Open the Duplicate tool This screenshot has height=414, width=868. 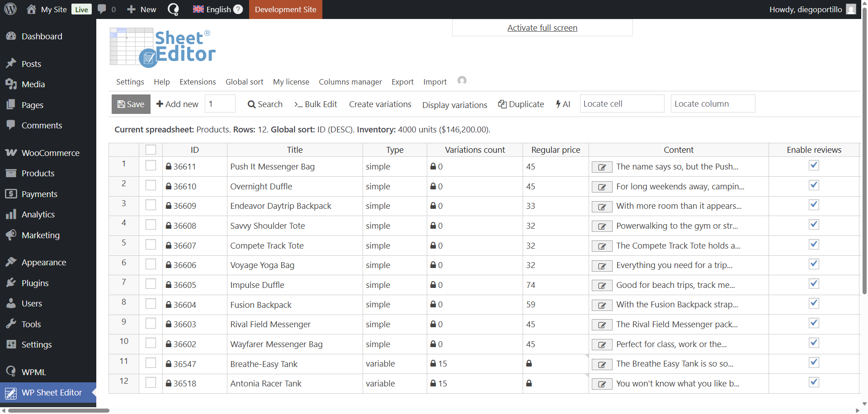click(521, 104)
